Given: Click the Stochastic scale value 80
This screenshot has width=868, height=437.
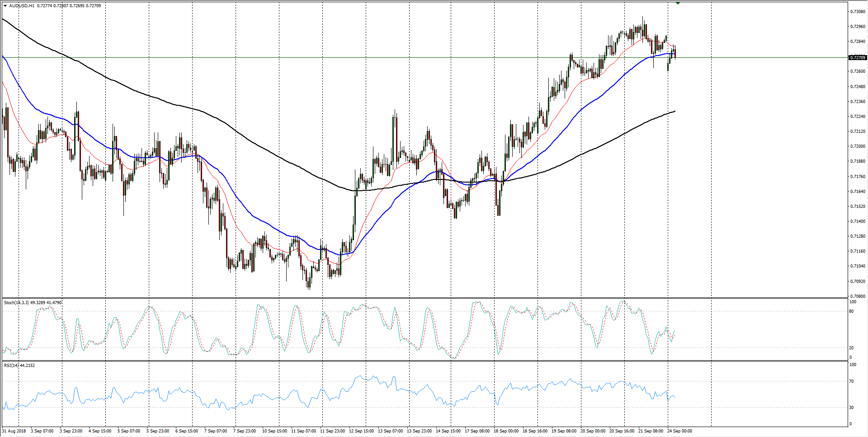Looking at the screenshot, I should tap(851, 311).
